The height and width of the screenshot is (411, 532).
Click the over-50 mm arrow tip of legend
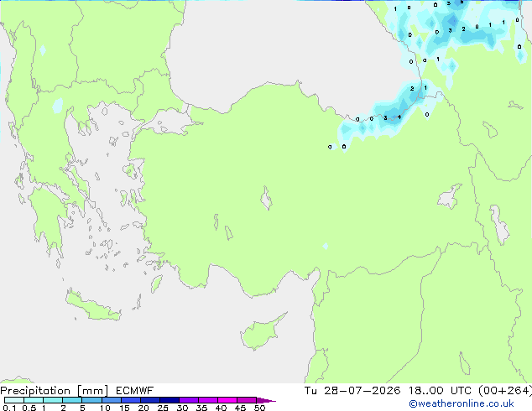266,400
